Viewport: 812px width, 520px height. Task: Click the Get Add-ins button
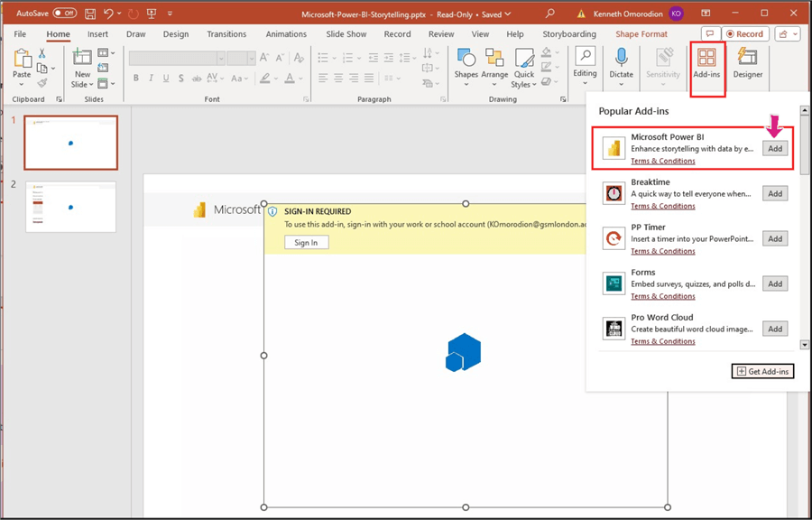(x=762, y=371)
